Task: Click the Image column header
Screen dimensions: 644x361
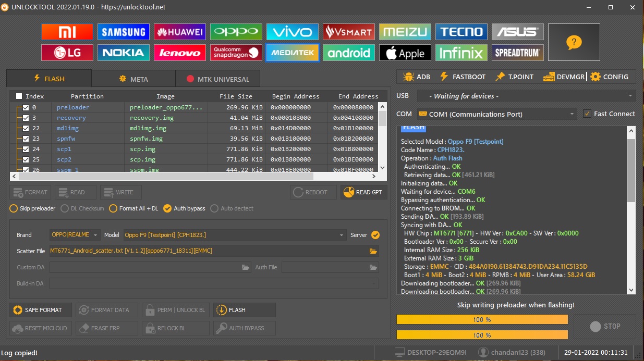Action: point(165,96)
